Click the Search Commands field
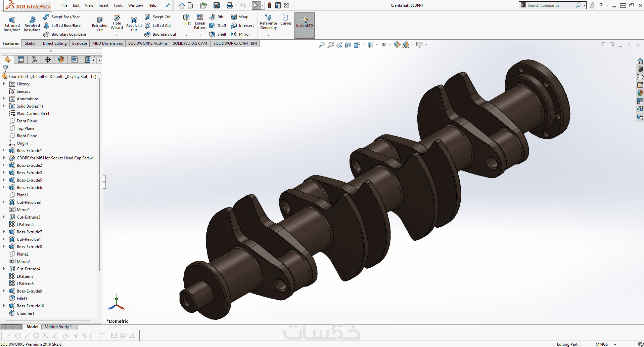This screenshot has width=644, height=347. pyautogui.click(x=550, y=5)
